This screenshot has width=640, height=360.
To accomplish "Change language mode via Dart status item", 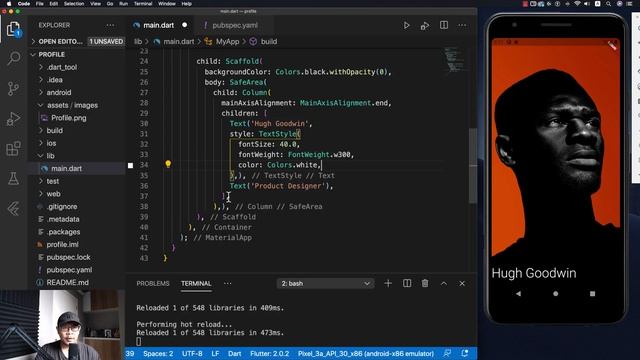I will [x=234, y=353].
